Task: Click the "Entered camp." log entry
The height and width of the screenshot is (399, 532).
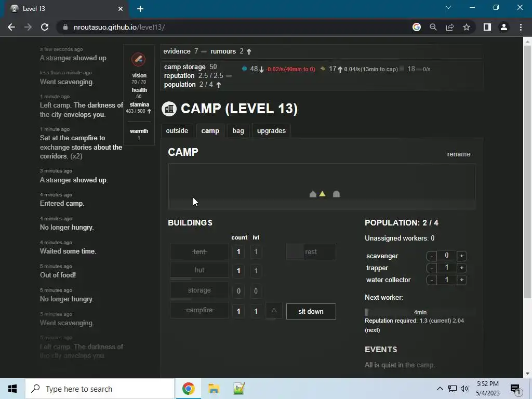Action: (62, 204)
